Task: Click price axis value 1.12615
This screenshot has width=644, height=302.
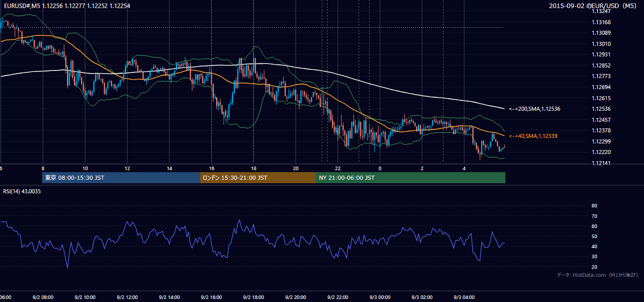Action: (x=601, y=98)
